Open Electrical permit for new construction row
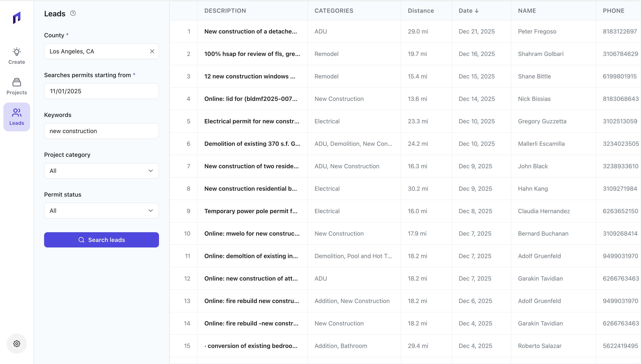The image size is (641, 364). [252, 121]
